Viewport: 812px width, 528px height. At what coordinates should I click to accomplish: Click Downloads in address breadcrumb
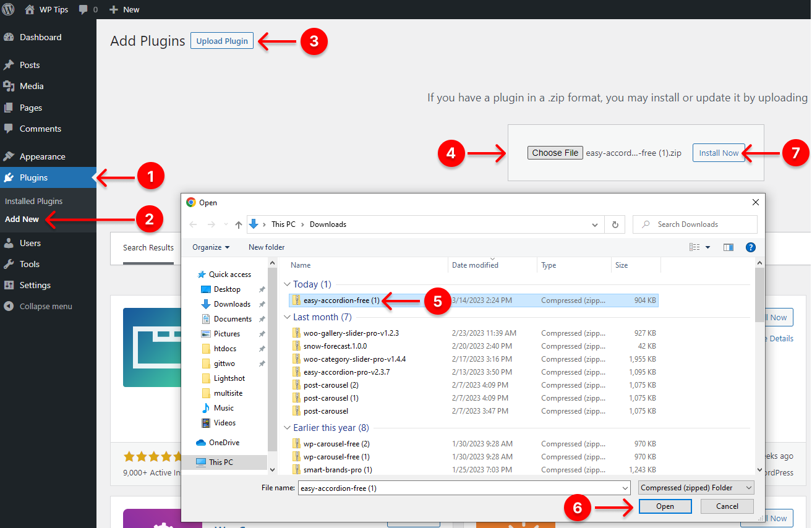point(328,224)
